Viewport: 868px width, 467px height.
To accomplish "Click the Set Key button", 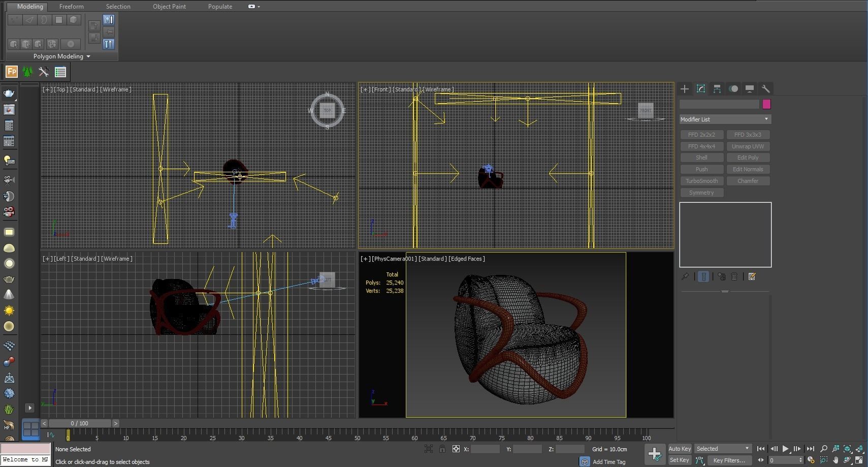I will point(680,460).
